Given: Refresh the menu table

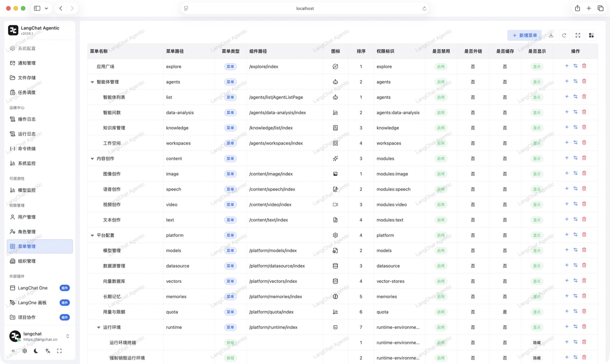Looking at the screenshot, I should tap(564, 35).
